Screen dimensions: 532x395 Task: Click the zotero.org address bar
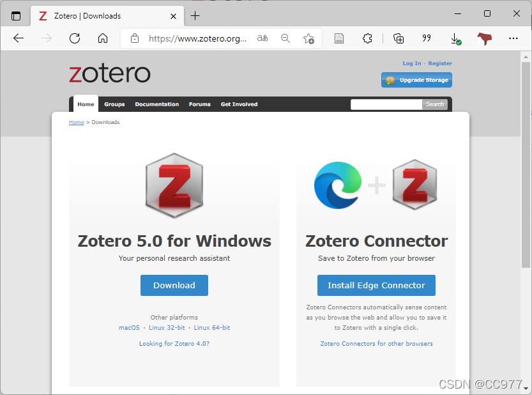(197, 38)
